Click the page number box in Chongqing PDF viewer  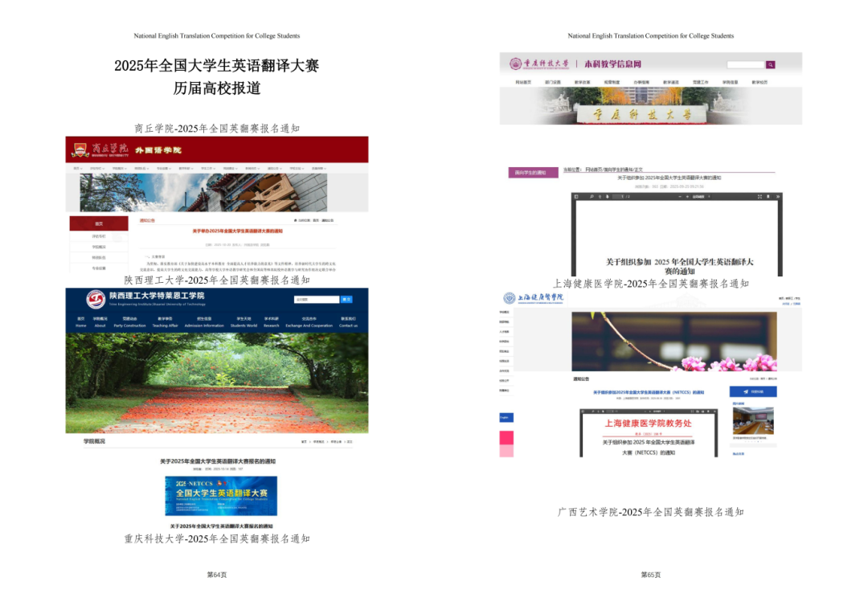click(x=618, y=197)
